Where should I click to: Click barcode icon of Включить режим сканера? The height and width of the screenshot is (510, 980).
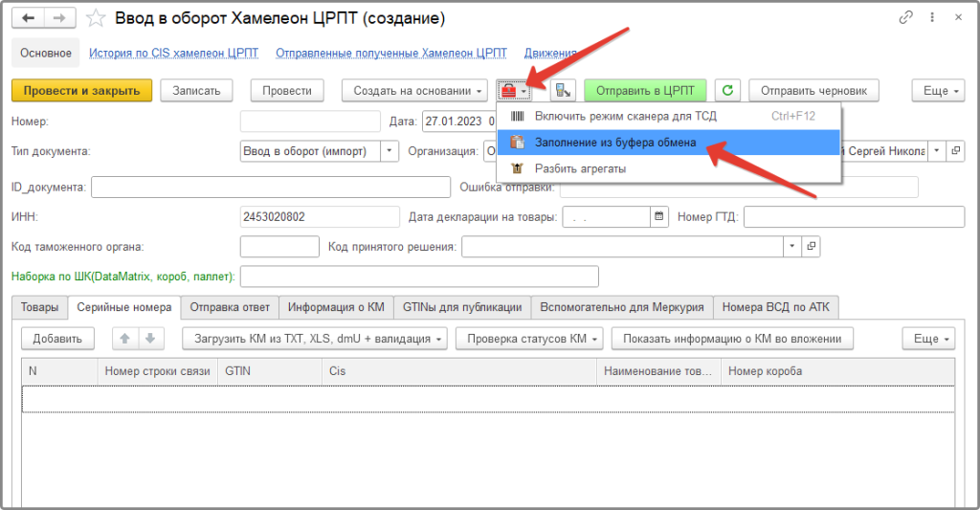tap(518, 116)
